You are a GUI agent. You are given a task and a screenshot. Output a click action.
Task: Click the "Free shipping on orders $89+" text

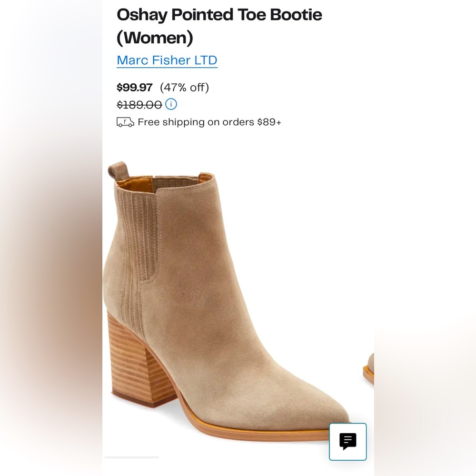(209, 122)
